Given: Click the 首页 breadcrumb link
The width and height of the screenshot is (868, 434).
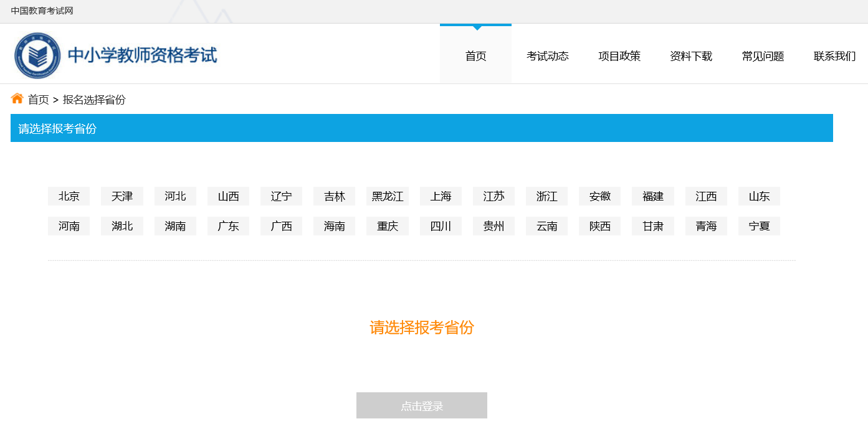Looking at the screenshot, I should pos(38,100).
